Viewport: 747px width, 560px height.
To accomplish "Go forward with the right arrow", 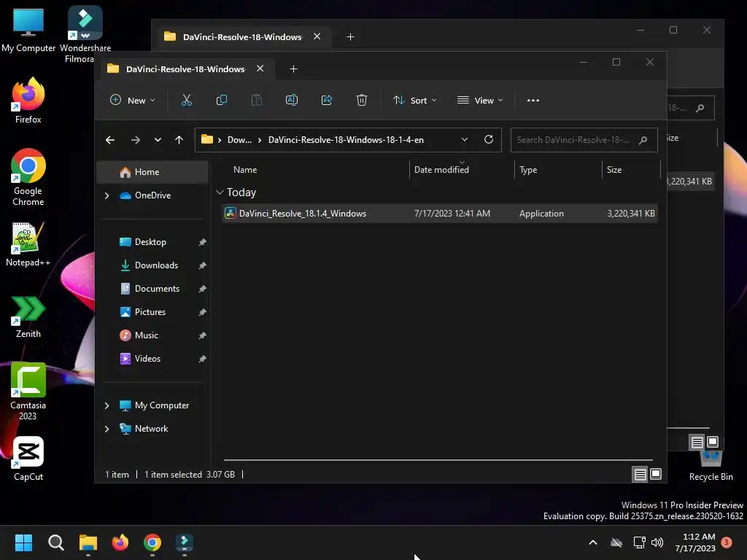I will (135, 140).
